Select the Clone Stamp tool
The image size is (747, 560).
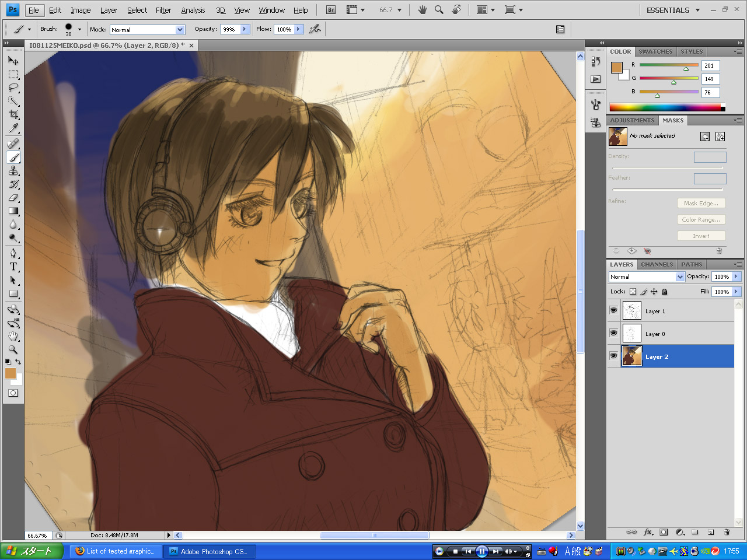click(13, 170)
